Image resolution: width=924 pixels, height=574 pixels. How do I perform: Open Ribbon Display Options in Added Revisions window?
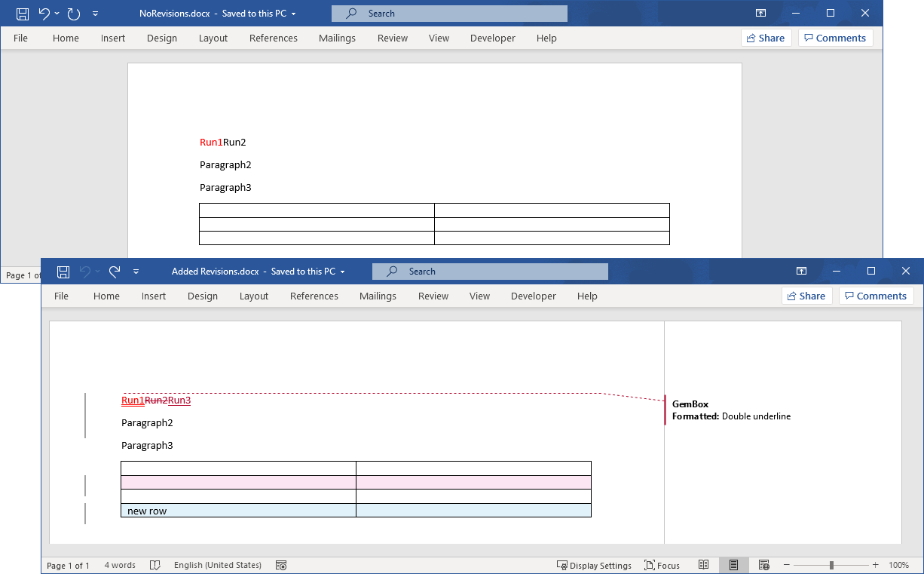802,272
